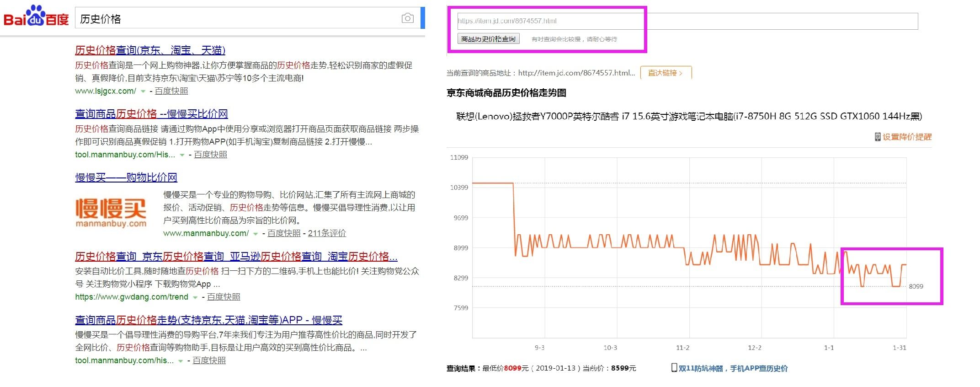
Task: Click the 9-3 date axis label
Action: tap(539, 348)
